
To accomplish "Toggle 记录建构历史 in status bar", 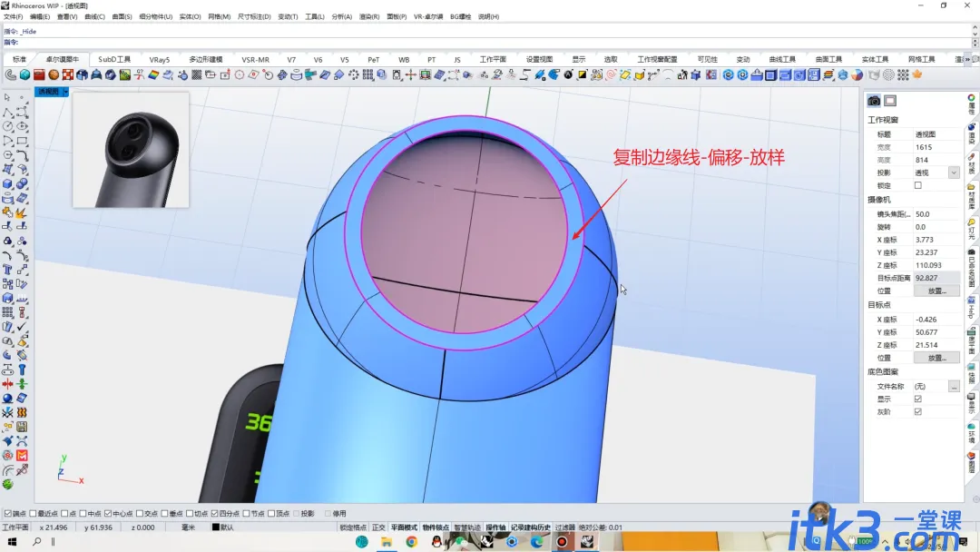I will [531, 527].
